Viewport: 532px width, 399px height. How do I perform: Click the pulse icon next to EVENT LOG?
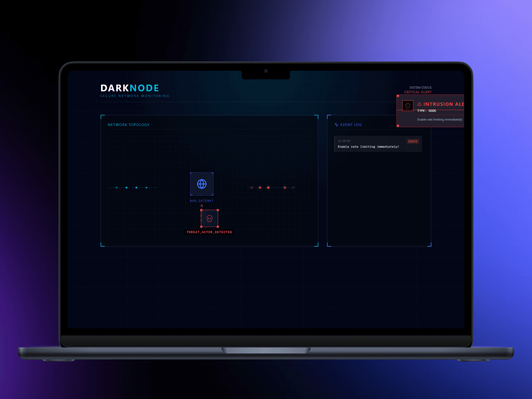point(336,125)
